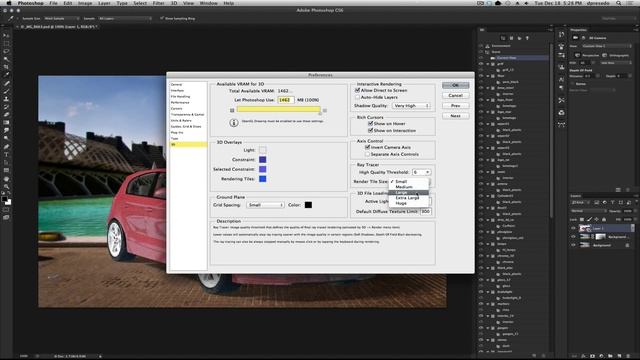The image size is (640, 360).
Task: Open the Normal blend mode dropdown
Action: click(589, 211)
